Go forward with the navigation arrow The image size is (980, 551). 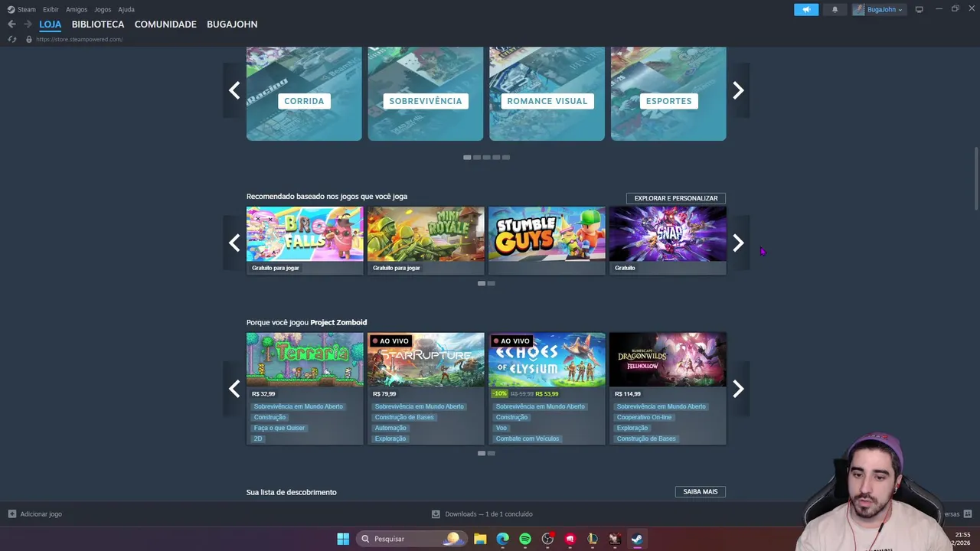28,24
